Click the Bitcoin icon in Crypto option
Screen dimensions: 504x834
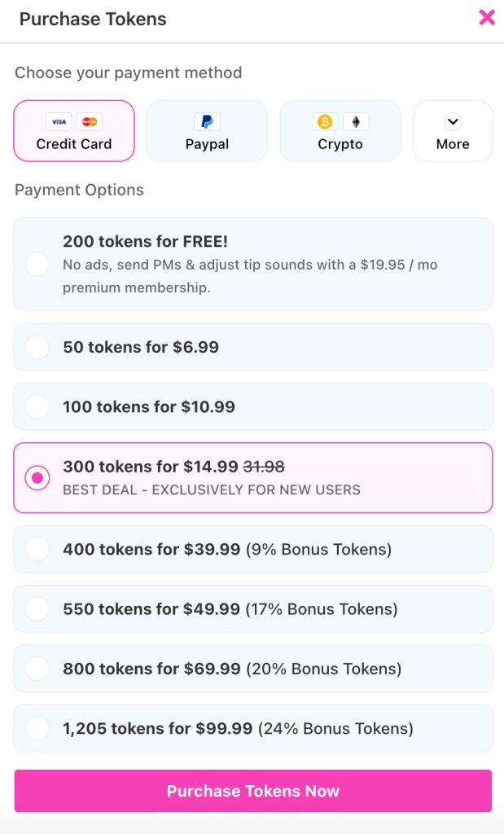[325, 121]
